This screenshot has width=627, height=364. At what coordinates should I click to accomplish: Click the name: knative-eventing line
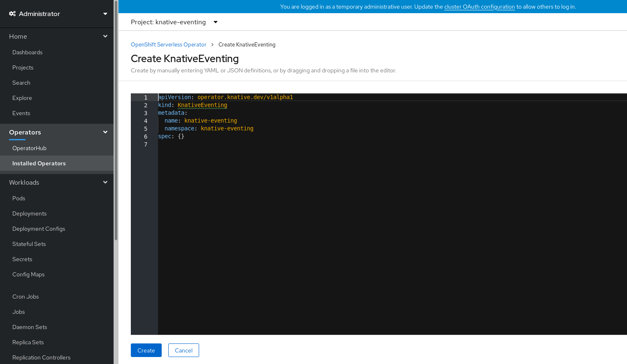[x=201, y=121]
